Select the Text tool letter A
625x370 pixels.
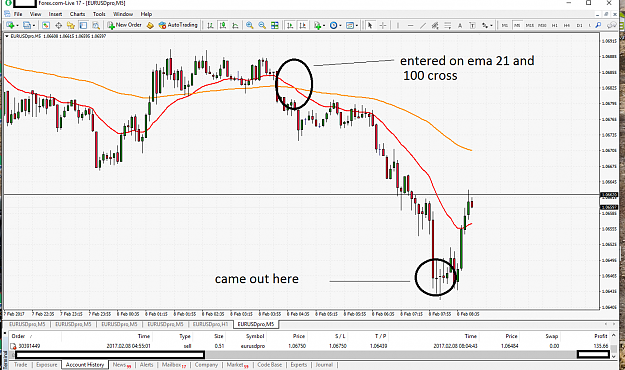pos(460,25)
